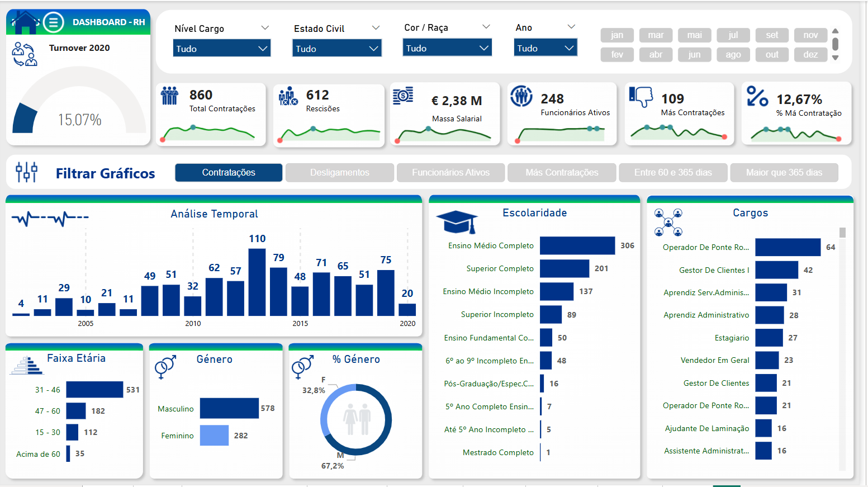Click the Turnover people-cycle icon
This screenshot has width=868, height=487.
click(x=25, y=54)
